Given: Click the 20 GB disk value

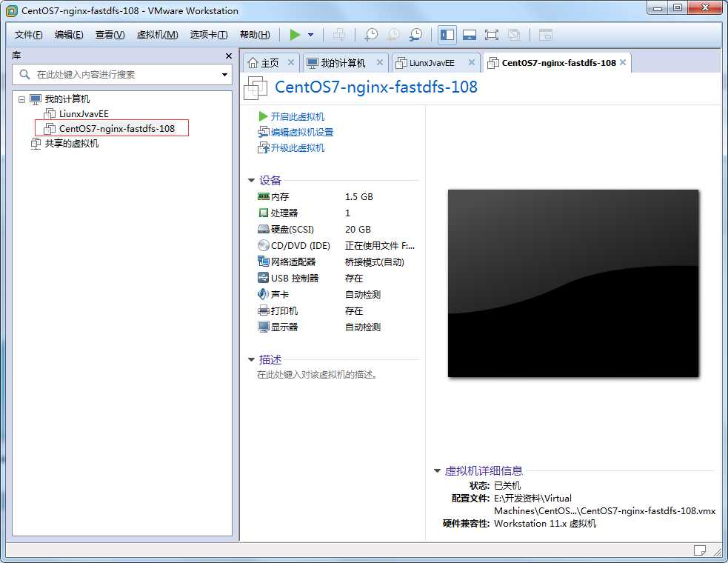Looking at the screenshot, I should 358,230.
